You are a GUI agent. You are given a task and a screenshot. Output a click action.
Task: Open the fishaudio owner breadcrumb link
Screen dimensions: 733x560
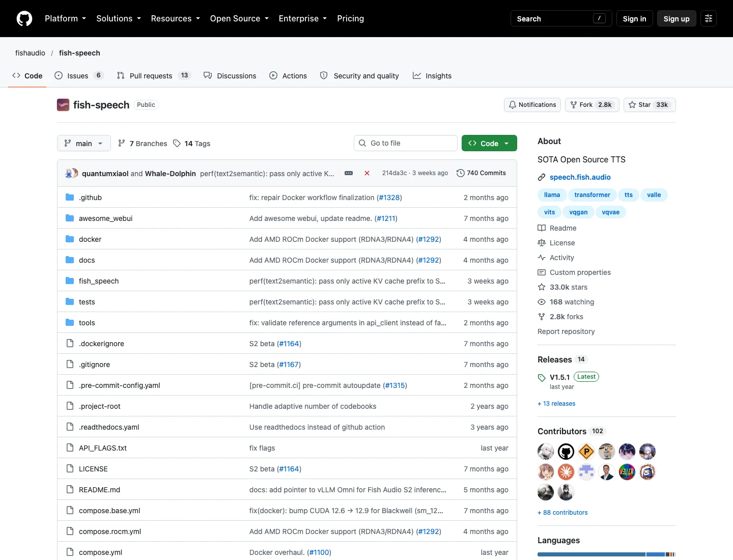click(x=30, y=53)
